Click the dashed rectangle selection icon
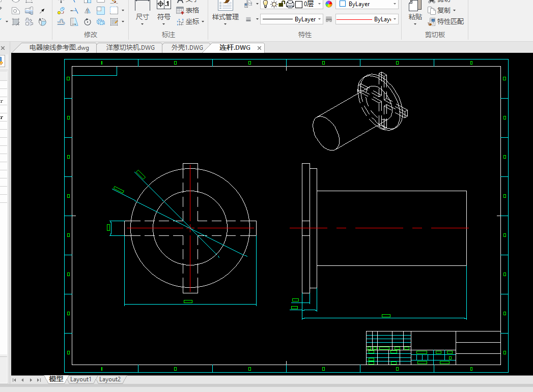533x392 pixels. coord(114,11)
